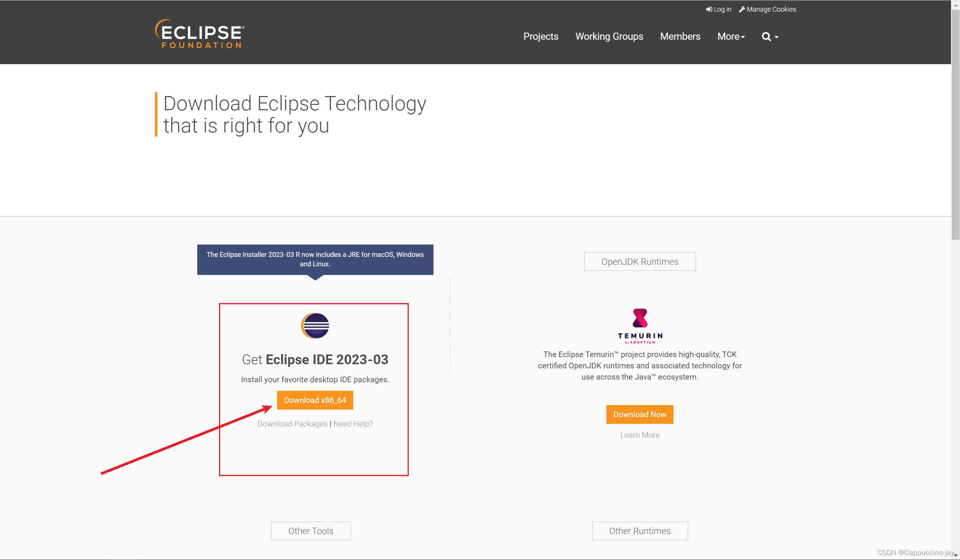The width and height of the screenshot is (960, 560).
Task: Expand the More dropdown menu
Action: coord(730,37)
